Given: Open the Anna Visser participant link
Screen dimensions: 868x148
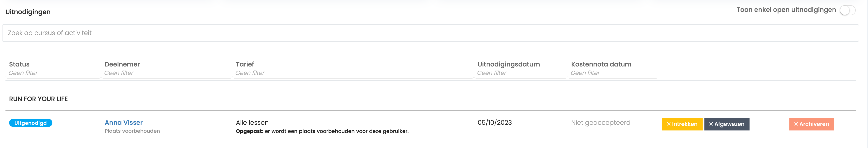Looking at the screenshot, I should click(124, 122).
